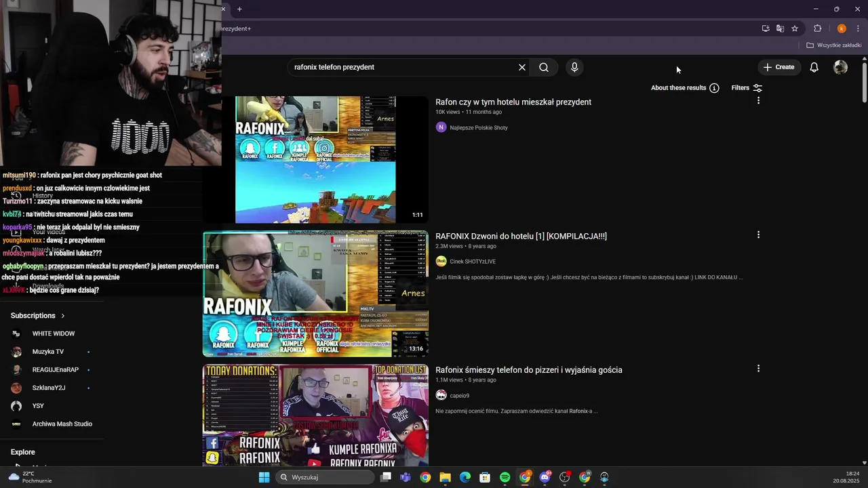Viewport: 868px width, 488px height.
Task: Bookmark this page with star icon
Action: [795, 28]
